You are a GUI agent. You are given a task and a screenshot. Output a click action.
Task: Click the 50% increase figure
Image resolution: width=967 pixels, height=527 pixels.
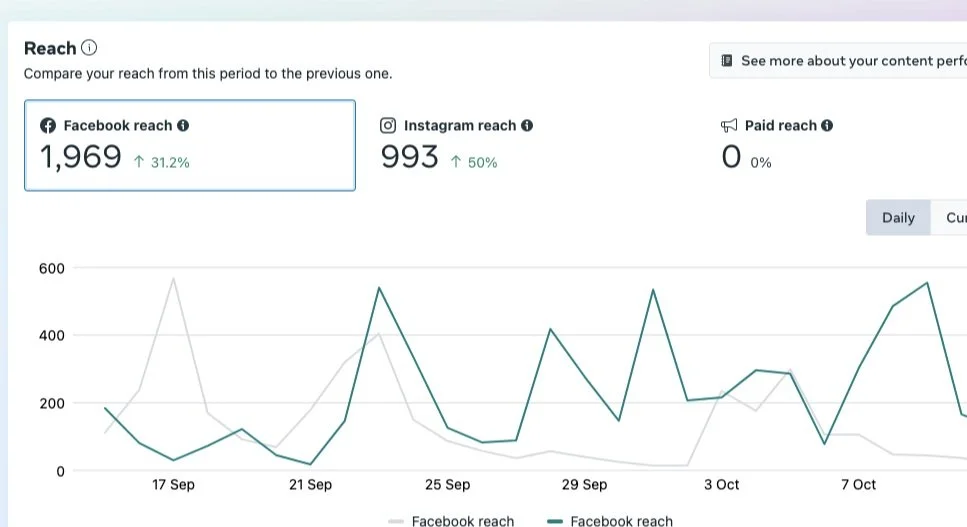pos(482,162)
